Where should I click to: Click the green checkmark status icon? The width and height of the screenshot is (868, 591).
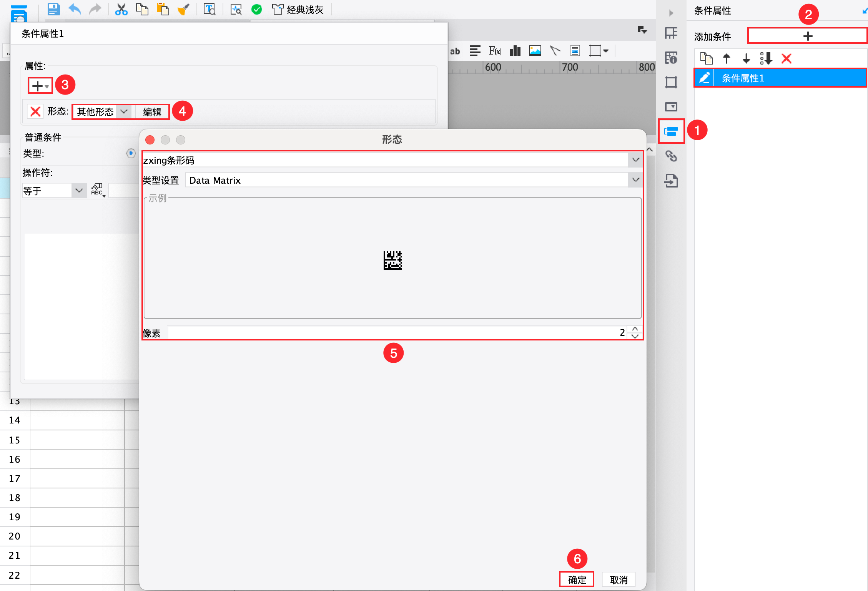click(257, 9)
